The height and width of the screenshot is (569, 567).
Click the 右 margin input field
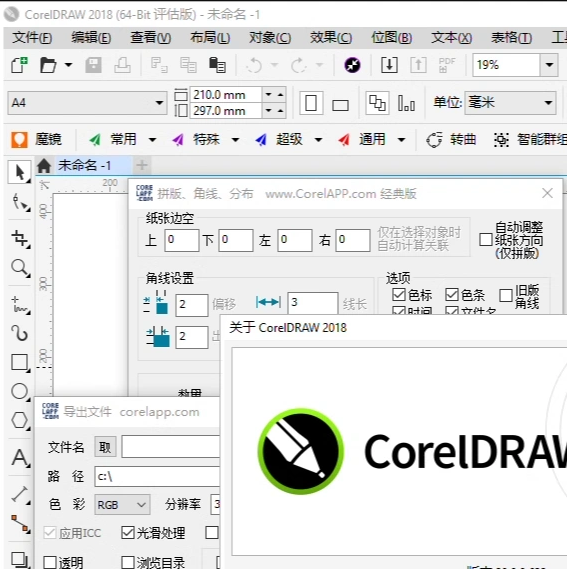coord(353,240)
